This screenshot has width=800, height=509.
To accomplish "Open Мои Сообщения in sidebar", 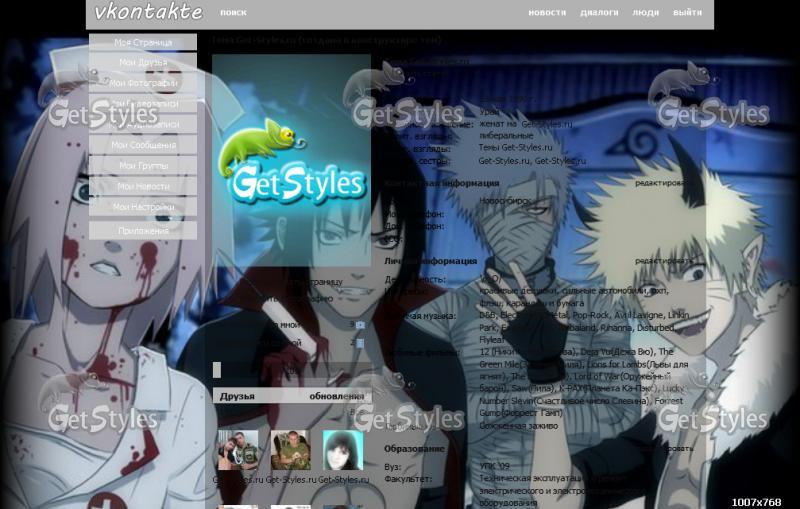I will click(143, 145).
